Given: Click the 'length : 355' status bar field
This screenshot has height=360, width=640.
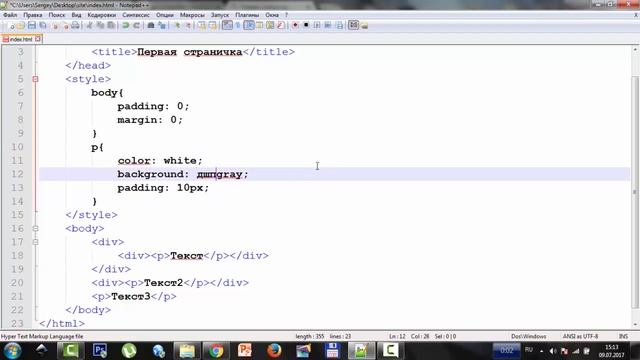Looking at the screenshot, I should pos(309,337).
